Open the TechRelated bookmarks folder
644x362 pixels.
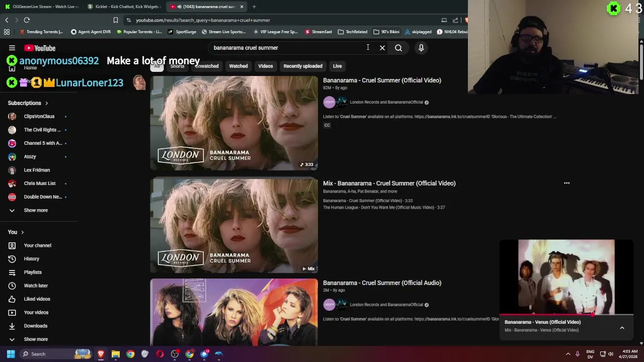point(353,32)
